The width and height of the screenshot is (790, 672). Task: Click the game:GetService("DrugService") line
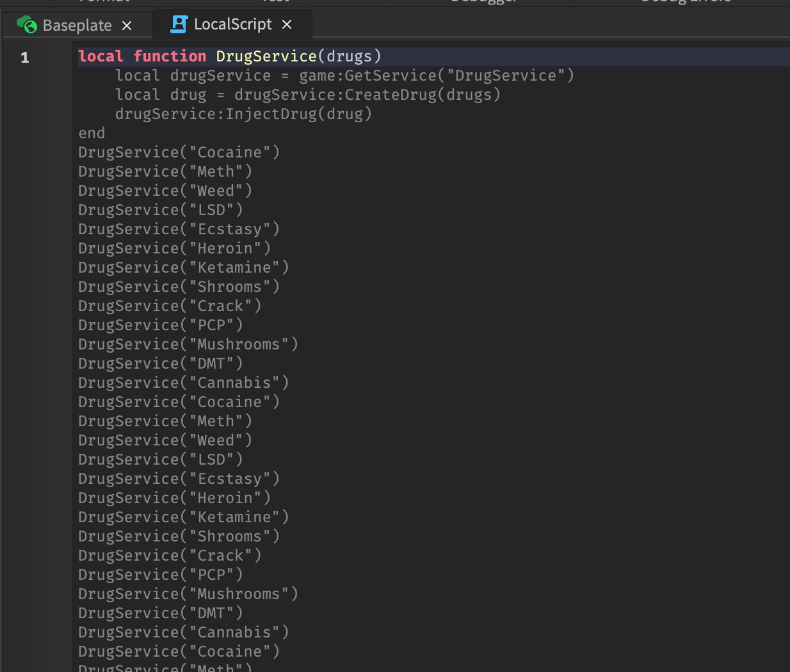pyautogui.click(x=344, y=76)
